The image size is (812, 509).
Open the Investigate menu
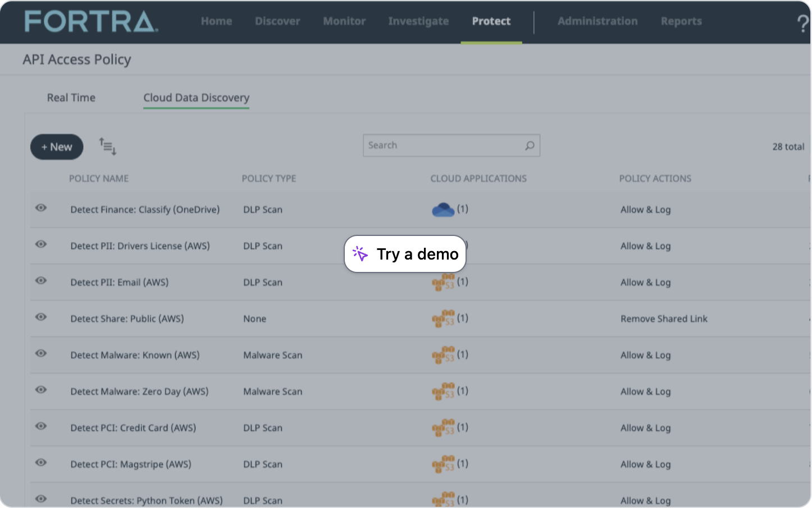[x=418, y=21]
